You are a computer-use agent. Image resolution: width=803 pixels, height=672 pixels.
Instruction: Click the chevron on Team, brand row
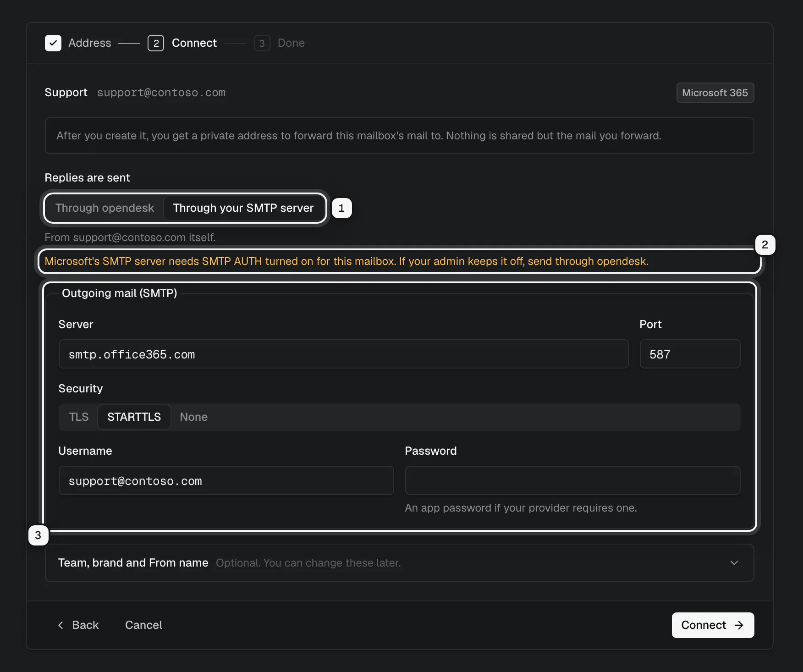(x=734, y=563)
